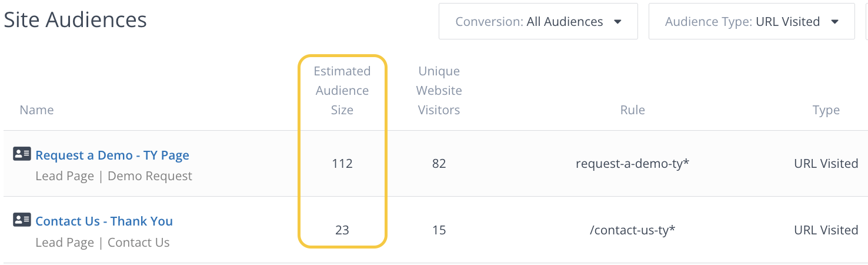Sort by Unique Website Visitors column header
868x265 pixels.
[439, 91]
